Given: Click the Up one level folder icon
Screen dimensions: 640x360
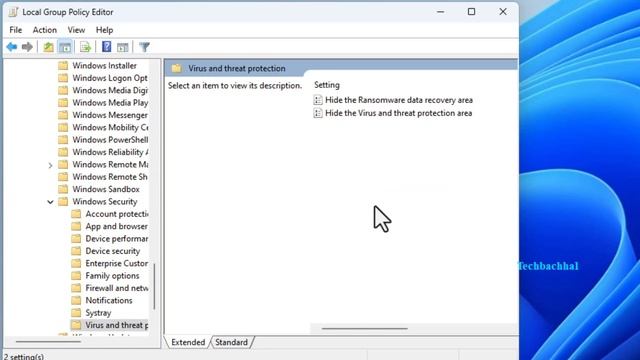Looking at the screenshot, I should 48,47.
